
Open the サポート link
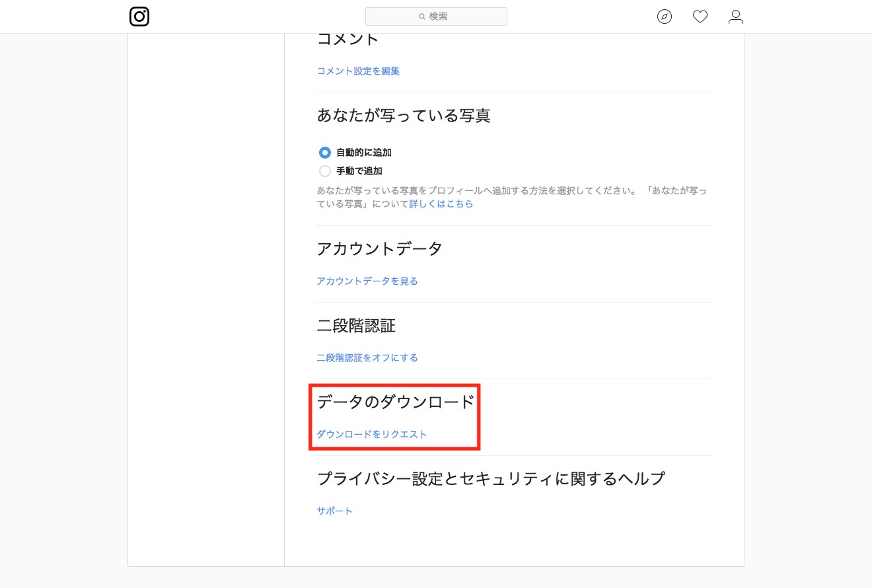tap(335, 511)
